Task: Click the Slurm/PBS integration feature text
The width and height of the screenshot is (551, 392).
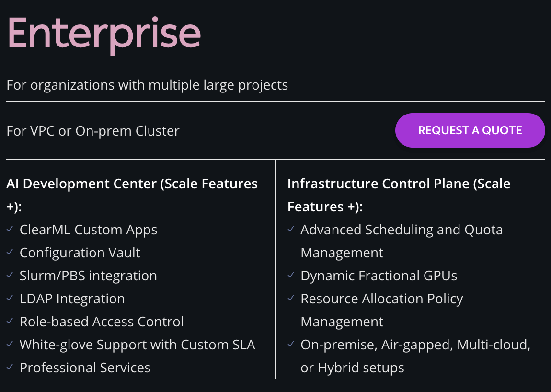Action: [x=88, y=276]
